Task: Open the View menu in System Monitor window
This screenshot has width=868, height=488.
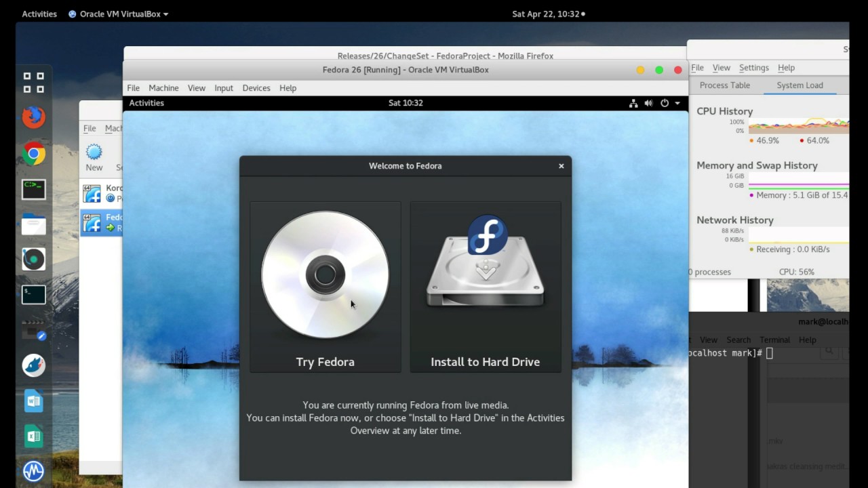Action: coord(722,68)
